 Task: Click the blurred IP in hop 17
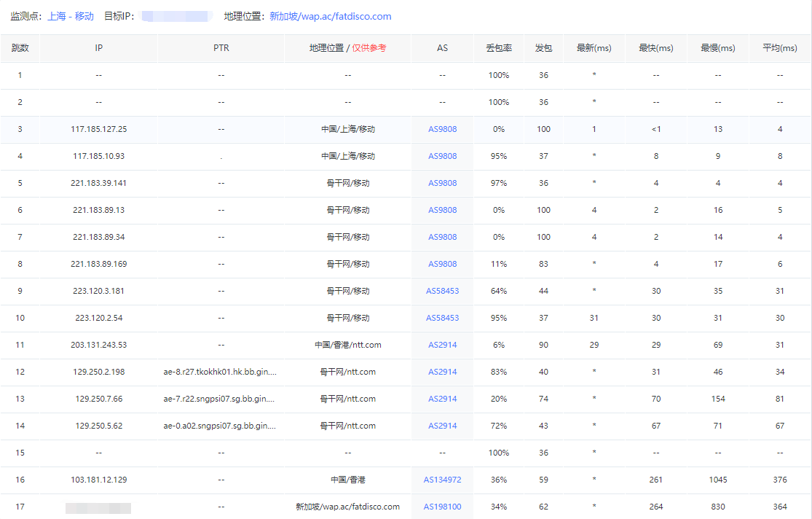(x=98, y=507)
